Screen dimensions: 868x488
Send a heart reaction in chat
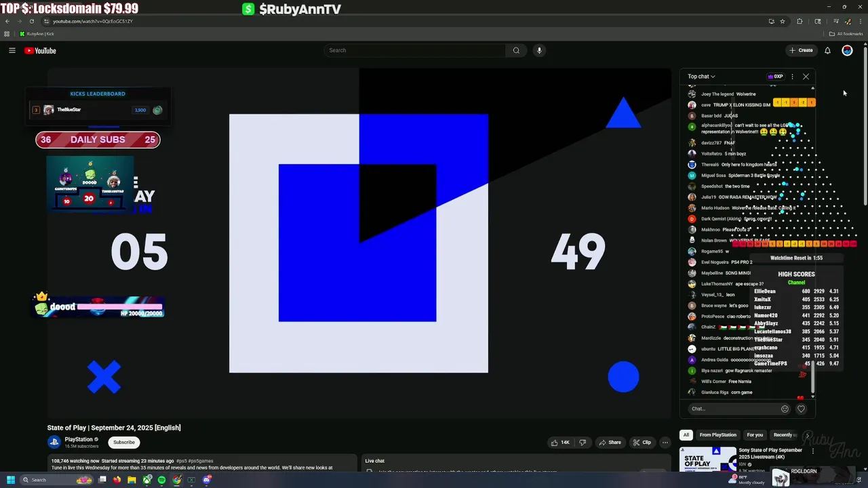pyautogui.click(x=801, y=409)
